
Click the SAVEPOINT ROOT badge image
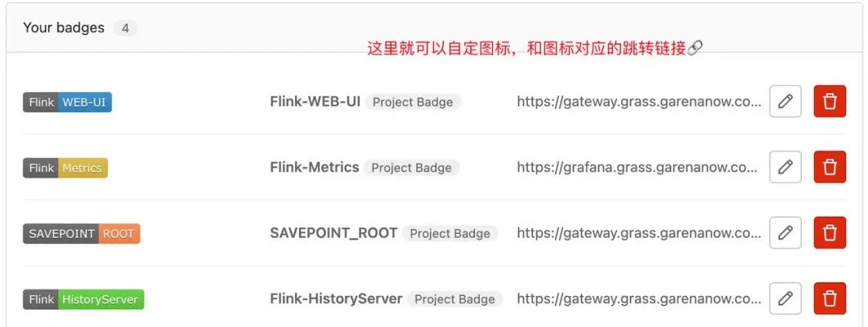pos(82,233)
